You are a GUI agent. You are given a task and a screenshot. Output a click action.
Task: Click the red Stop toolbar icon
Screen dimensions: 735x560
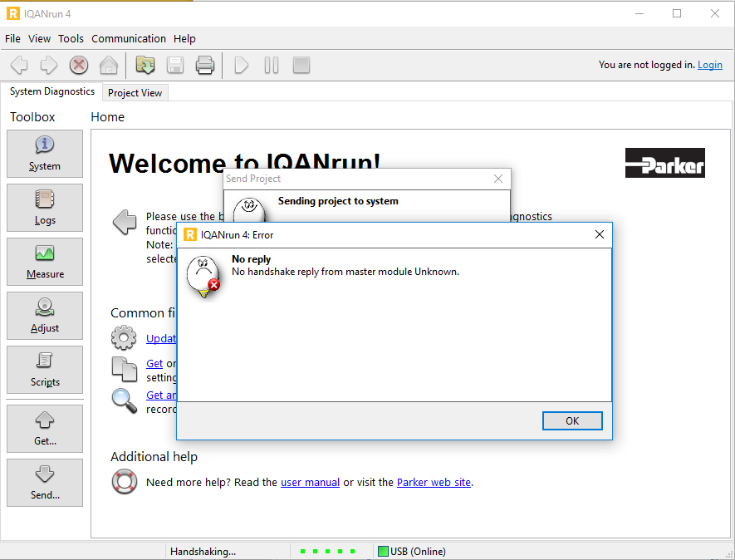79,65
